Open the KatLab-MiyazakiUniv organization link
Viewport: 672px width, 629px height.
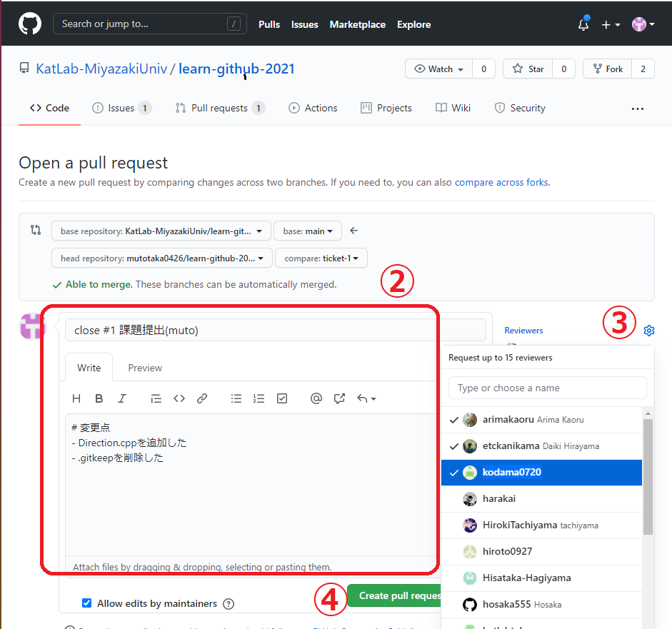101,69
